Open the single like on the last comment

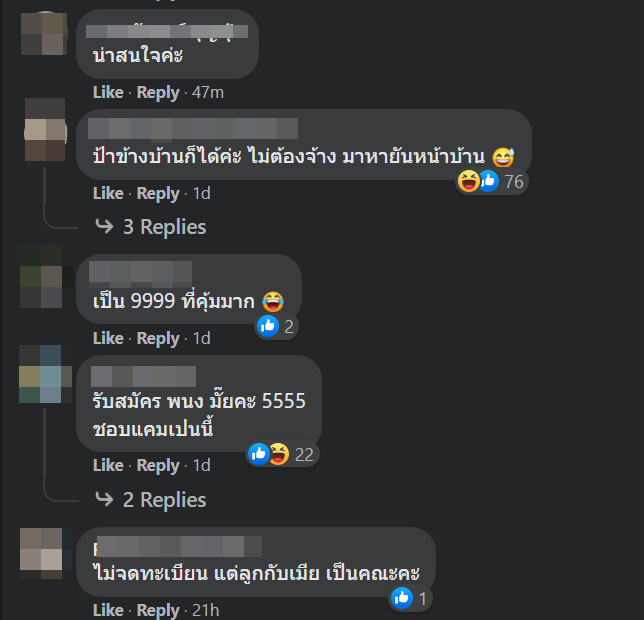point(409,599)
